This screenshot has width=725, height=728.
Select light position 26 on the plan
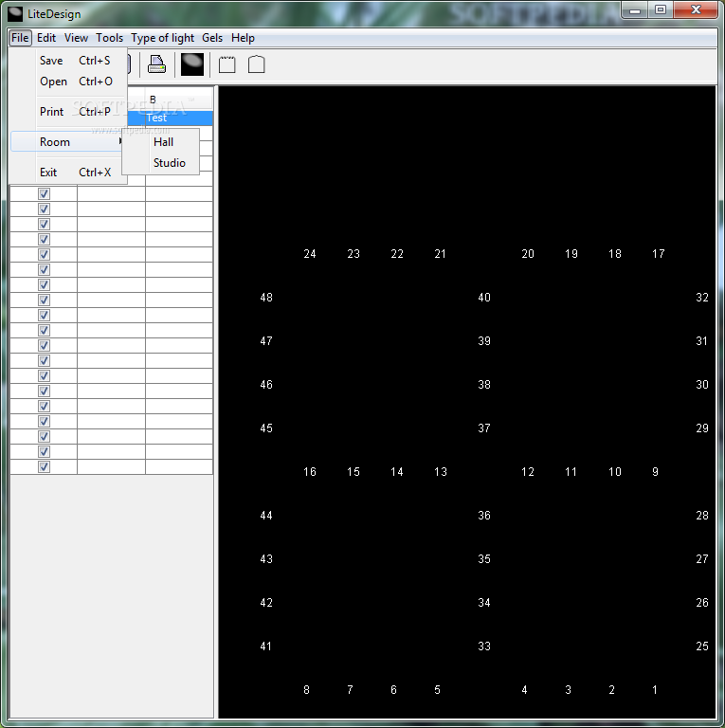pos(702,603)
